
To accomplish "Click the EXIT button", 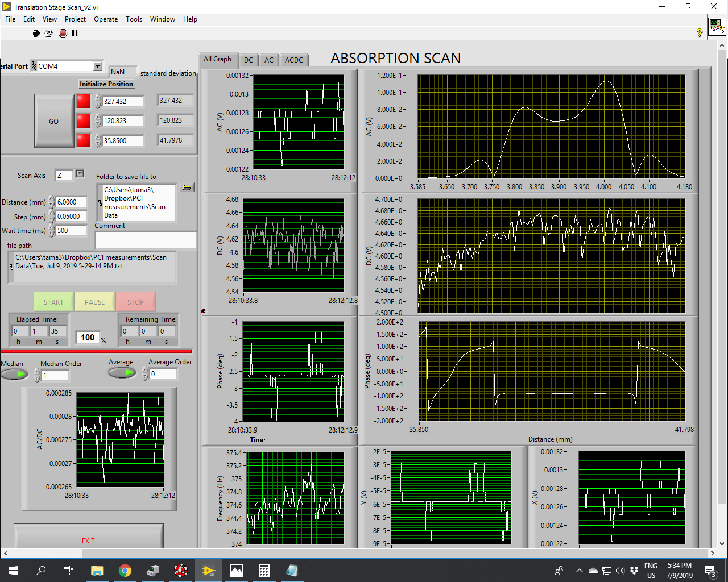I will (88, 541).
